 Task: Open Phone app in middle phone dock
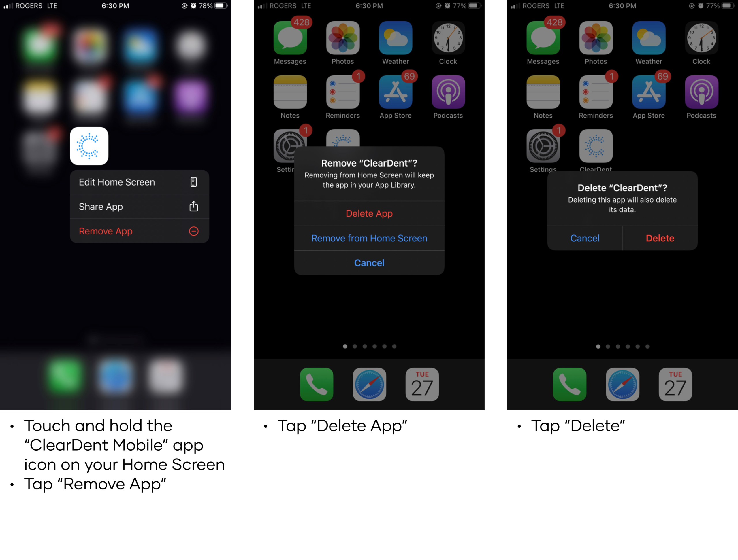[x=316, y=384]
